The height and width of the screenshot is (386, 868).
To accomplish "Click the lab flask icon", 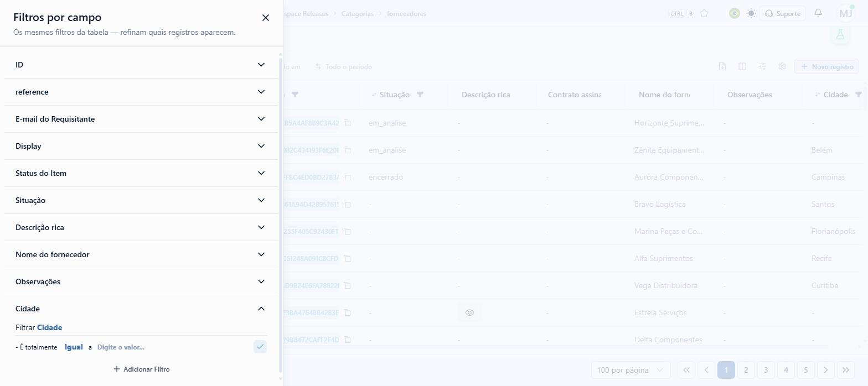I will tap(840, 34).
